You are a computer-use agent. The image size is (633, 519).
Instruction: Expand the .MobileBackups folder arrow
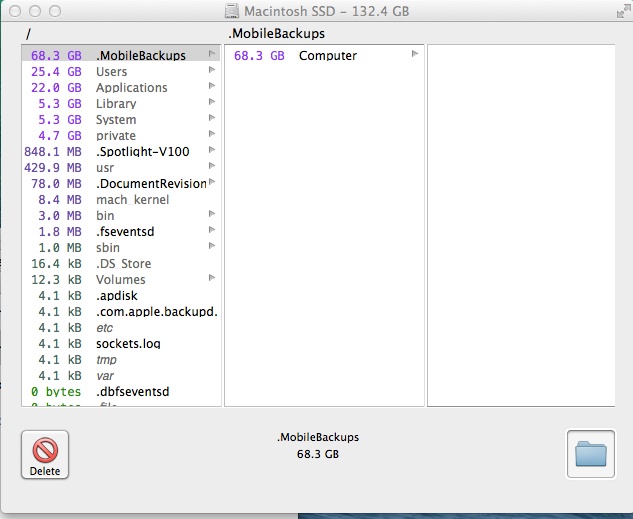point(212,53)
